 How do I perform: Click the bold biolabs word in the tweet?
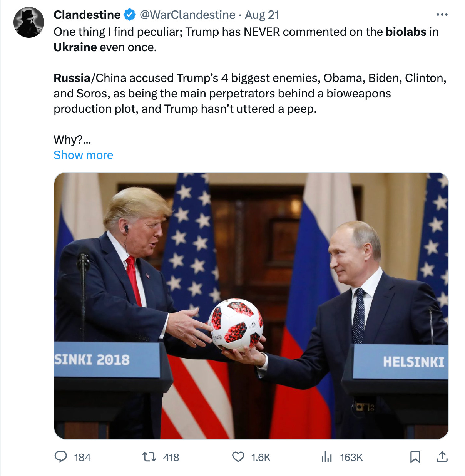(x=406, y=32)
